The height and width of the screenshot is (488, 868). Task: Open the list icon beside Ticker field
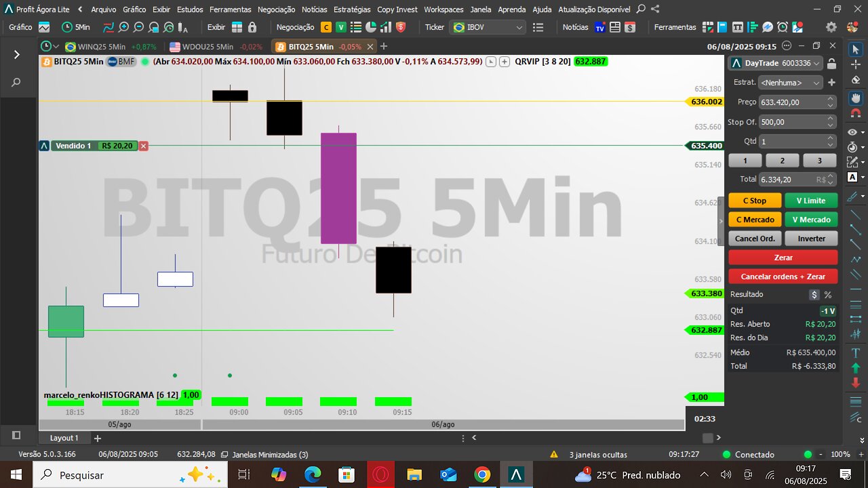pyautogui.click(x=538, y=27)
